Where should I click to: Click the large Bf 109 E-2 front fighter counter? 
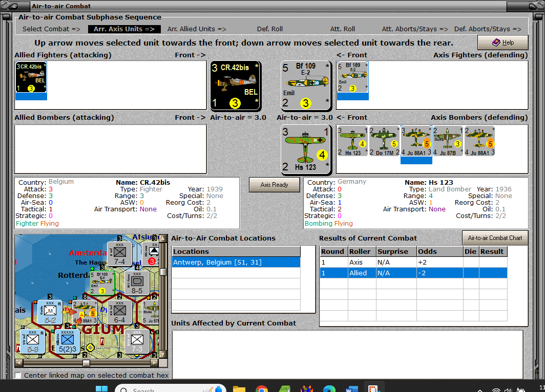(305, 85)
